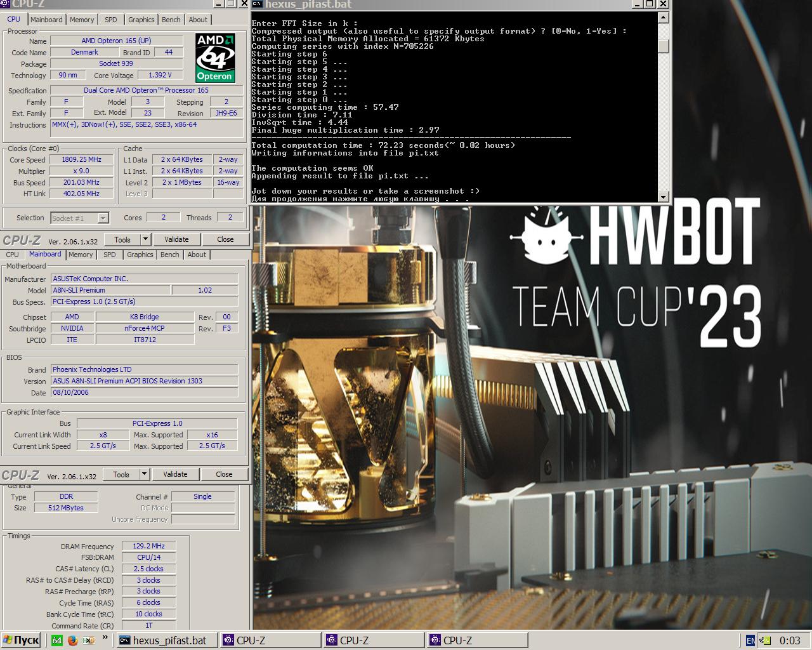
Task: Click the 201.03 MHz bus speed value
Action: coord(81,182)
